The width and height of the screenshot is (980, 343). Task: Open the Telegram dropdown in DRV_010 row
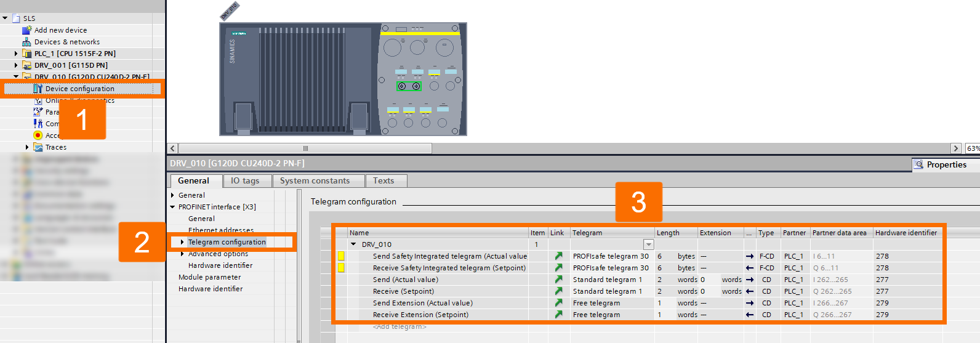click(x=648, y=245)
